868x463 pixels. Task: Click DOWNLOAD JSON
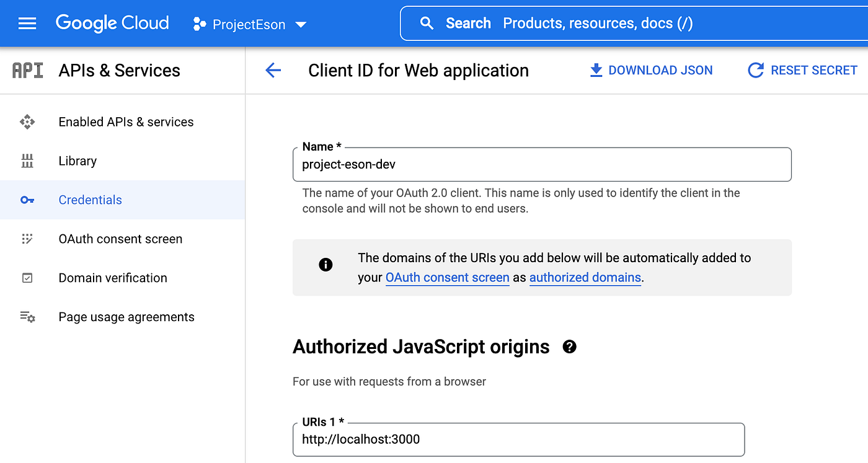651,70
